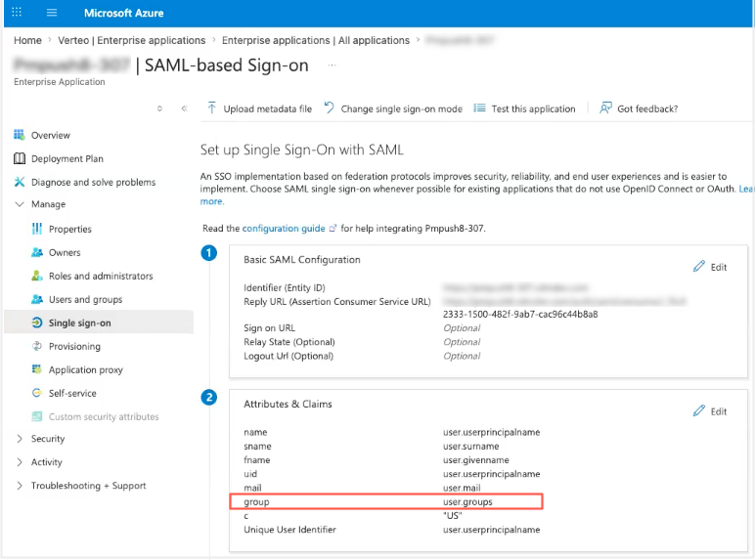Click the Application proxy icon
The width and height of the screenshot is (755, 560).
[37, 369]
